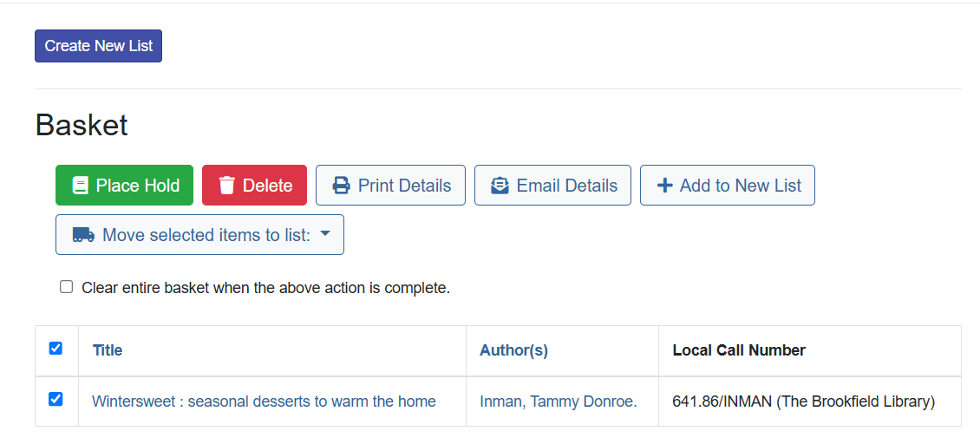Sort by the Title column header
The width and height of the screenshot is (980, 444).
click(108, 350)
